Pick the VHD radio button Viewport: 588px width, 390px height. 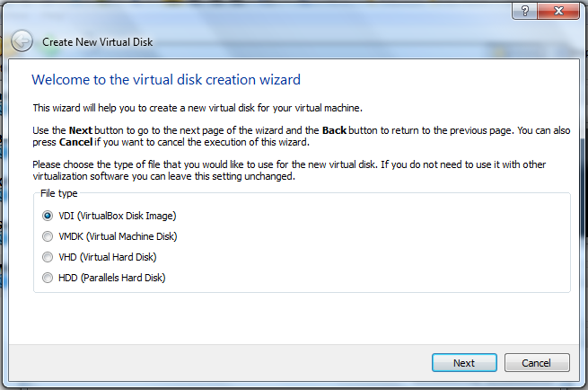point(48,257)
